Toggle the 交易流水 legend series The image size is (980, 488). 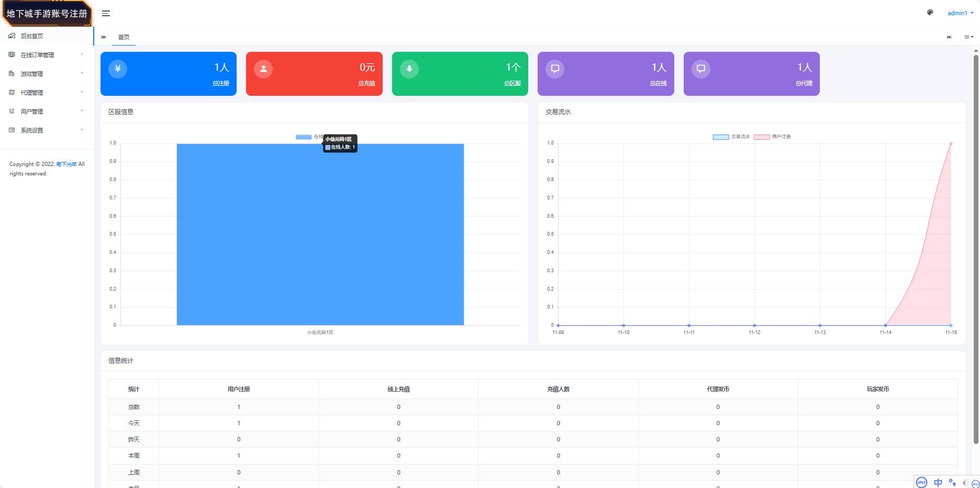(731, 137)
